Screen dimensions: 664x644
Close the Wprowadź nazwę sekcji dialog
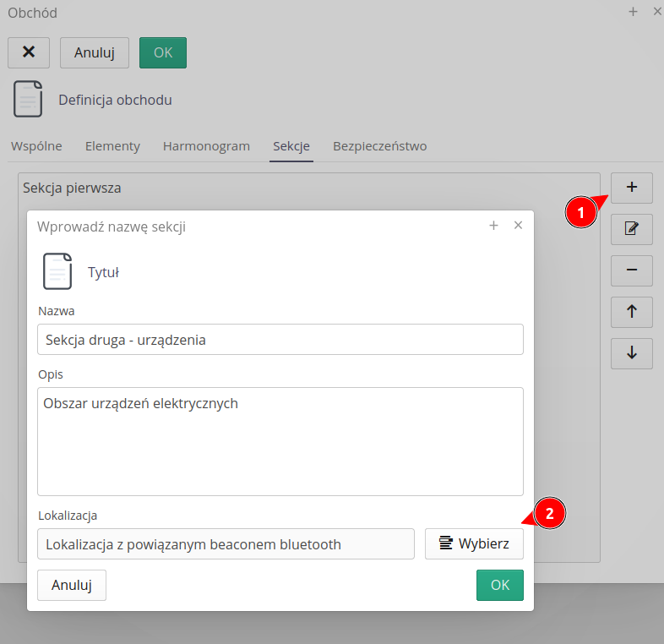coord(519,226)
